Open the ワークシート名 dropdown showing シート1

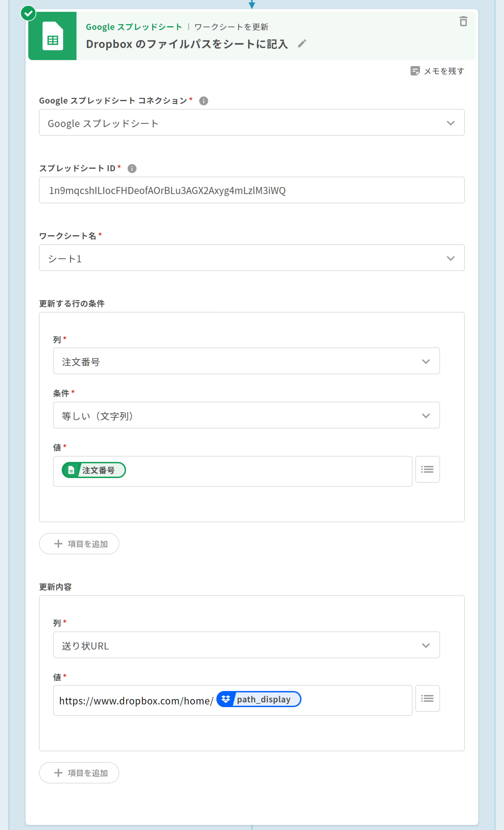251,258
